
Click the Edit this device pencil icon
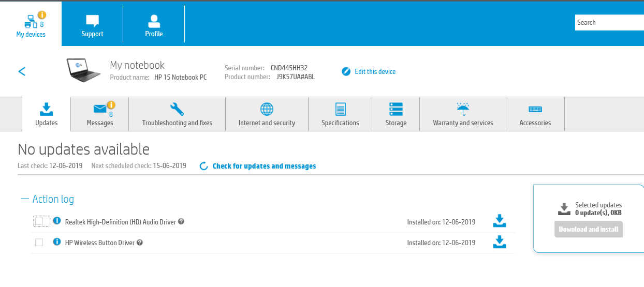(x=346, y=71)
